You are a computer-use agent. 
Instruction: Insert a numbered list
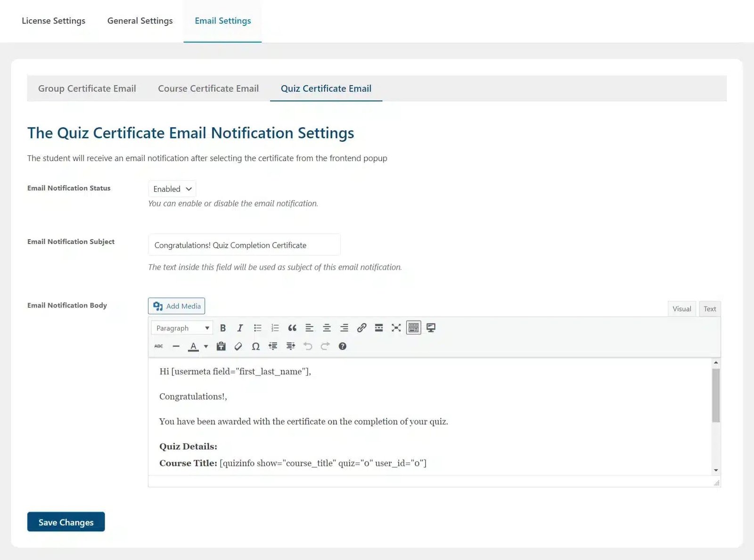[275, 328]
